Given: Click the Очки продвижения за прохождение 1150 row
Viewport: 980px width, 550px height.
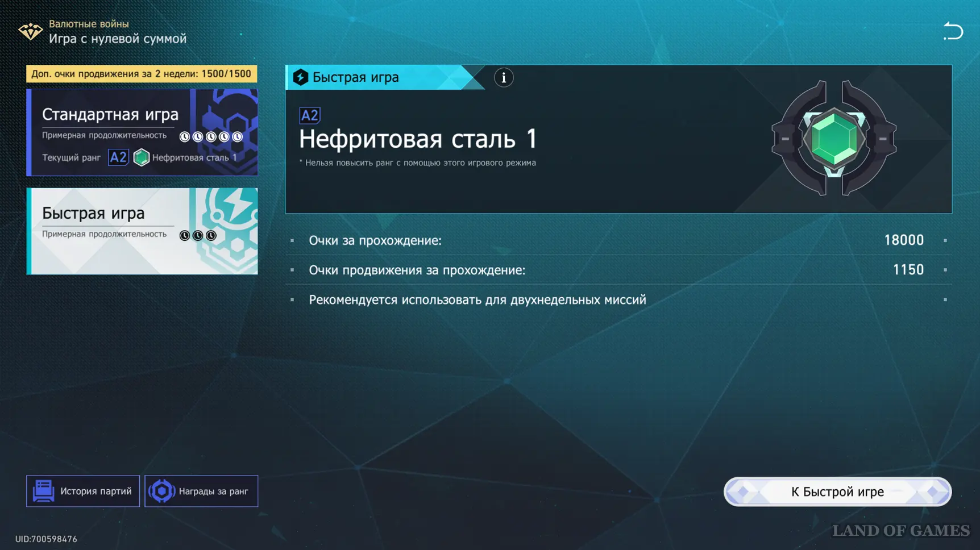Looking at the screenshot, I should pos(618,270).
